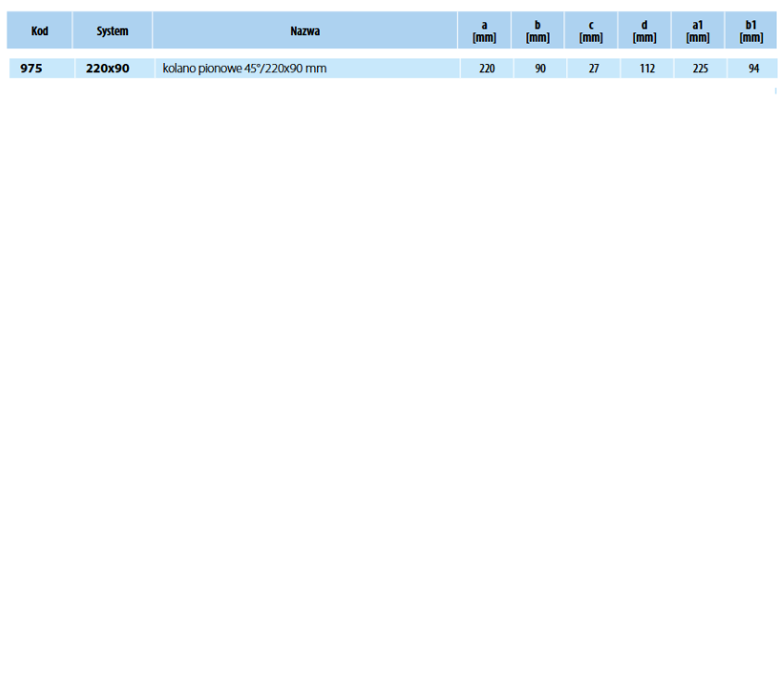784x695 pixels.
Task: Select the value 220 in column a
Action: [x=487, y=68]
